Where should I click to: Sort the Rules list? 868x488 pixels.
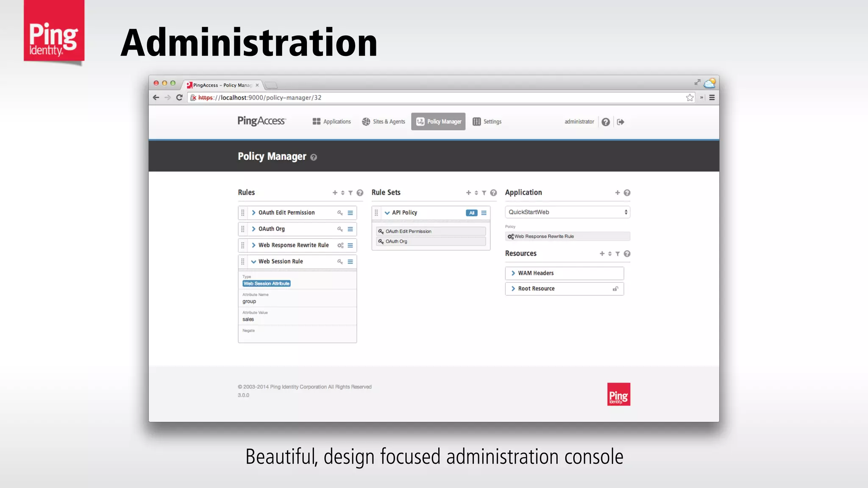pyautogui.click(x=343, y=193)
